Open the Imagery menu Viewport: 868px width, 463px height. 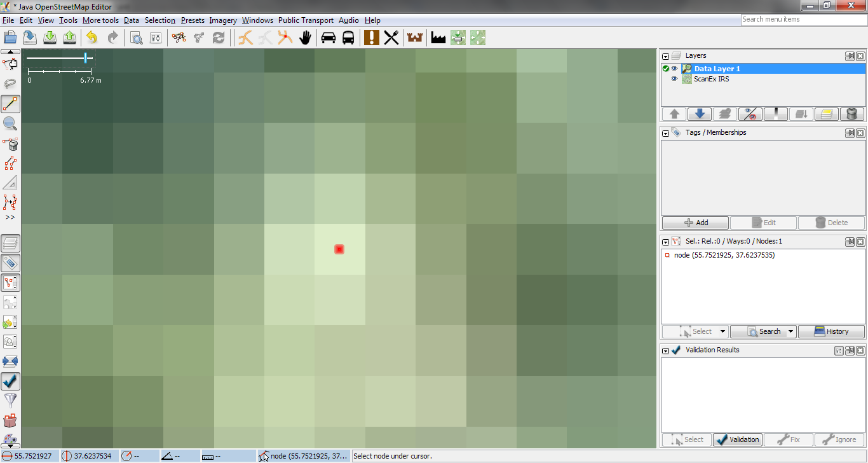[223, 20]
